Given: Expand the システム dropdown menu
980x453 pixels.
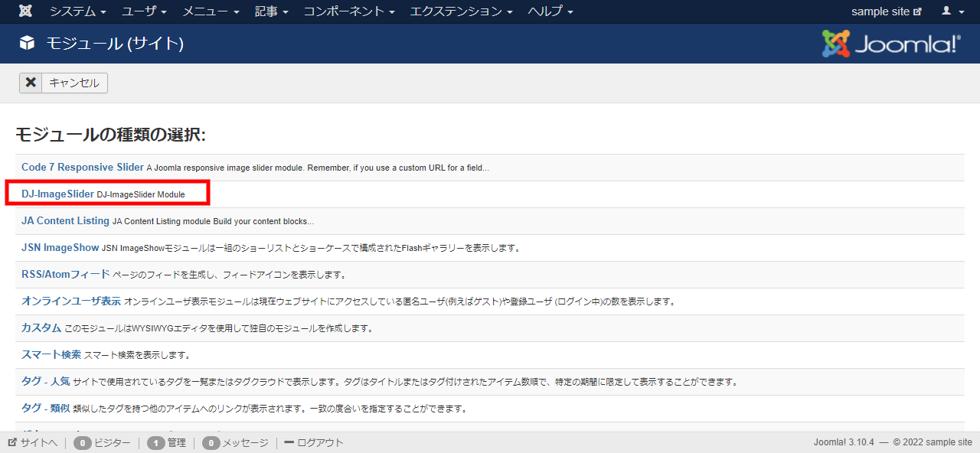Looking at the screenshot, I should (x=77, y=11).
